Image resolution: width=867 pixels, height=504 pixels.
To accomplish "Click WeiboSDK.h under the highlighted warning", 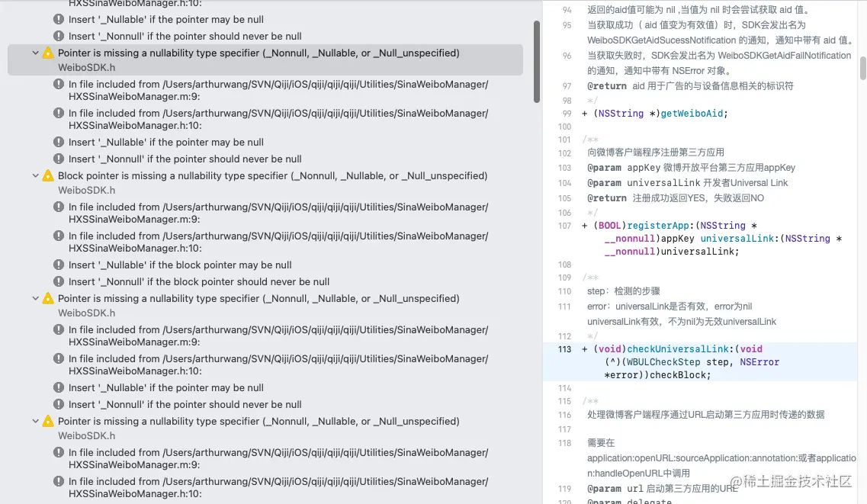I will pyautogui.click(x=87, y=67).
